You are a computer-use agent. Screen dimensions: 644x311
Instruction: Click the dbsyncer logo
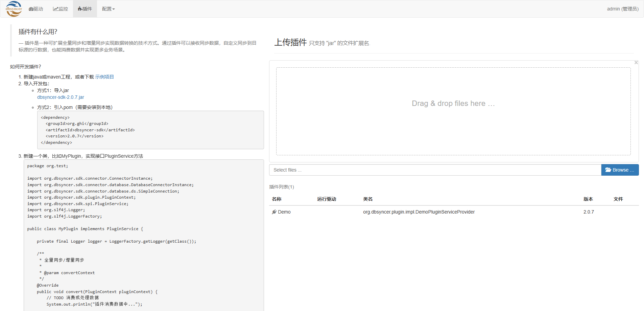point(14,9)
